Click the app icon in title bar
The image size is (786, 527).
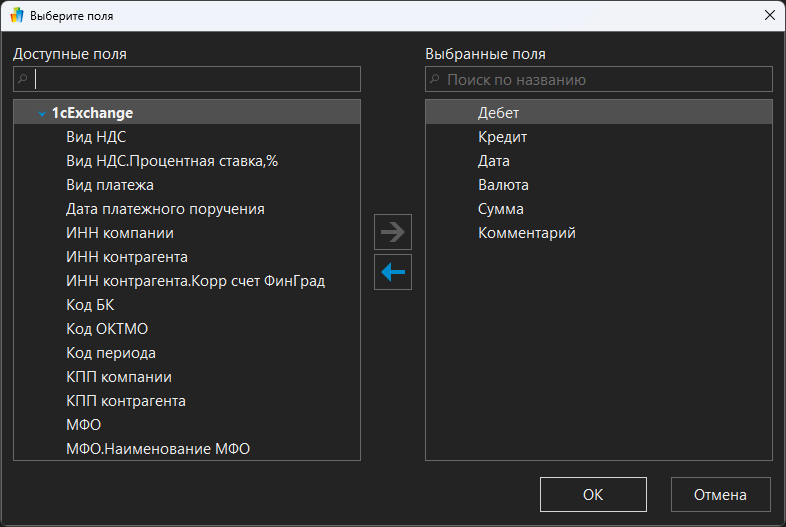pos(16,16)
